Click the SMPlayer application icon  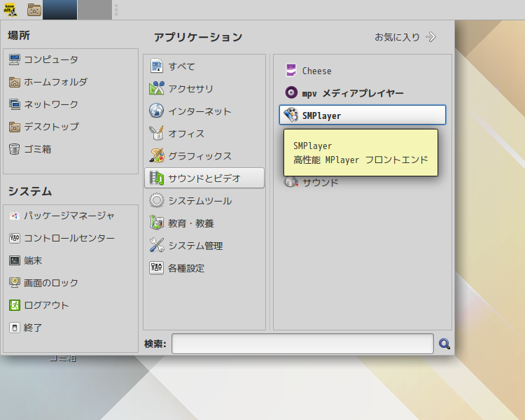point(291,115)
